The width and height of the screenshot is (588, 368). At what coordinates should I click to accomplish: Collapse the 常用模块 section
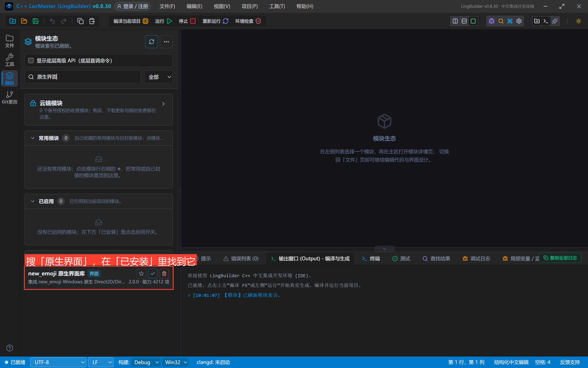(32, 138)
